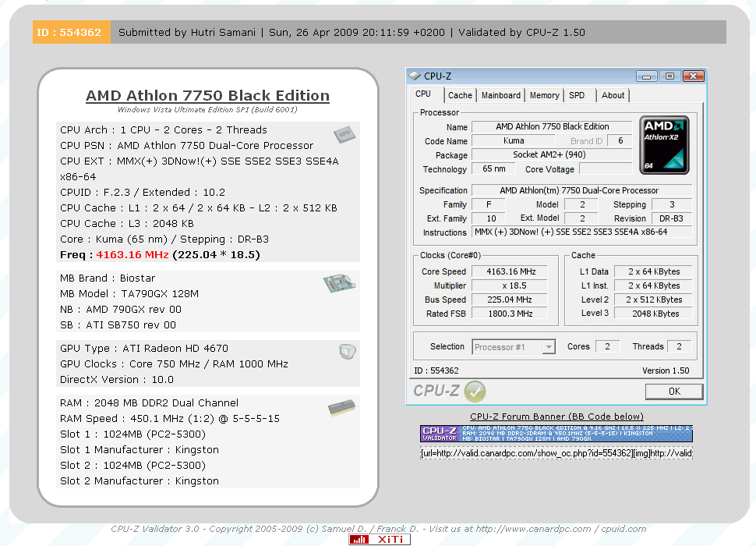
Task: Click the XiTi stats badge at bottom
Action: 380,539
